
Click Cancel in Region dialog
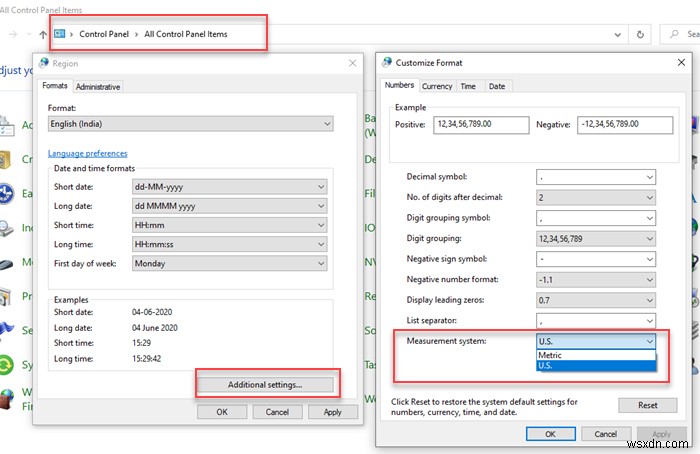point(277,412)
